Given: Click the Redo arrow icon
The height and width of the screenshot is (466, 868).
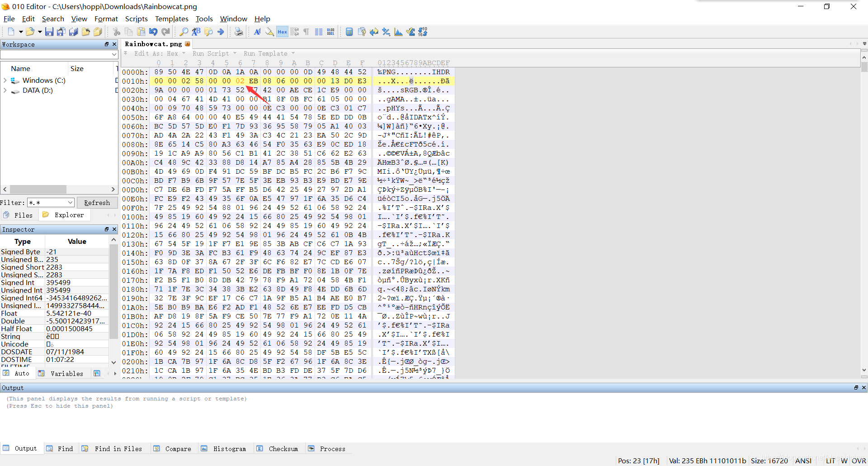Looking at the screenshot, I should coord(165,32).
